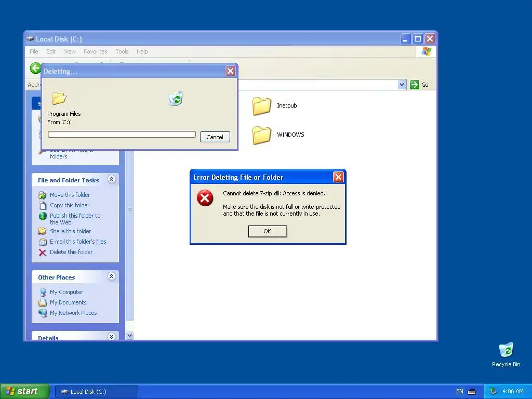Close the Deleting progress dialog
The height and width of the screenshot is (399, 532).
230,71
